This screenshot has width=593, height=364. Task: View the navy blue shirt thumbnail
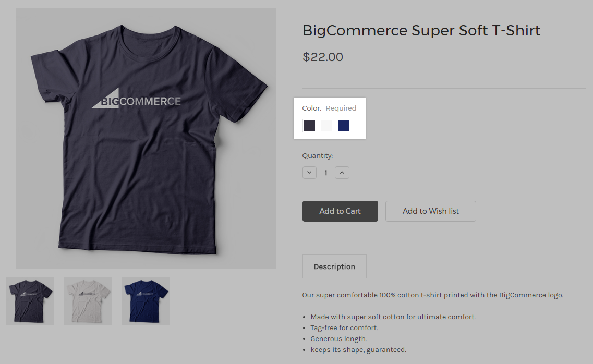pyautogui.click(x=146, y=301)
